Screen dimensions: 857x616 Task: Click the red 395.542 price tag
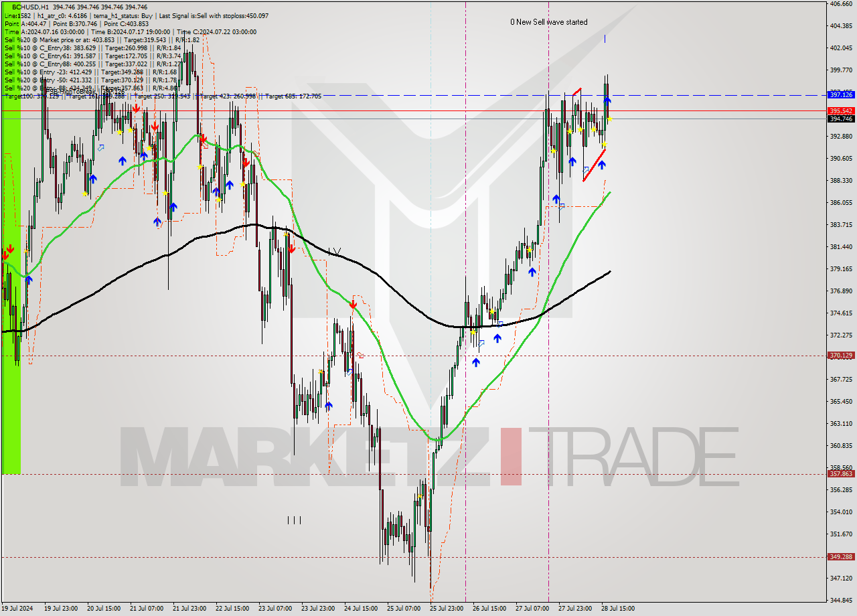(840, 110)
